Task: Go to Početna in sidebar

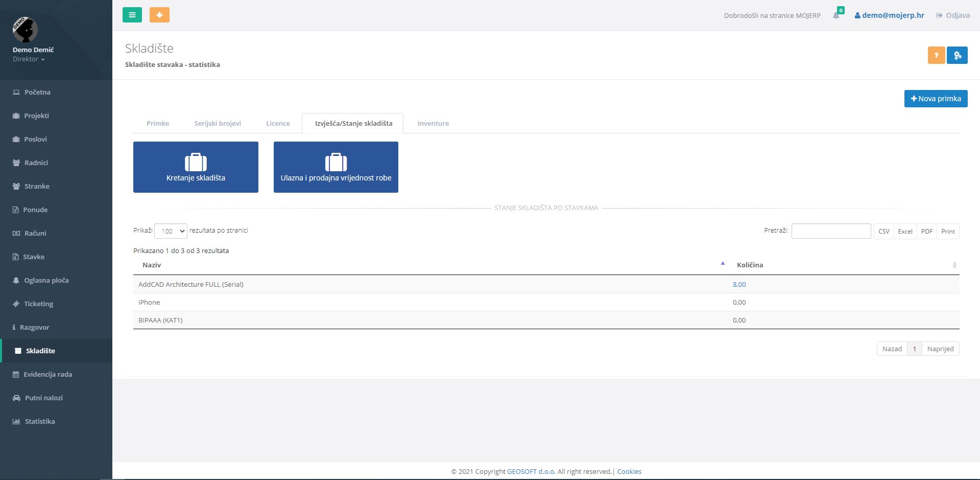Action: pos(56,92)
